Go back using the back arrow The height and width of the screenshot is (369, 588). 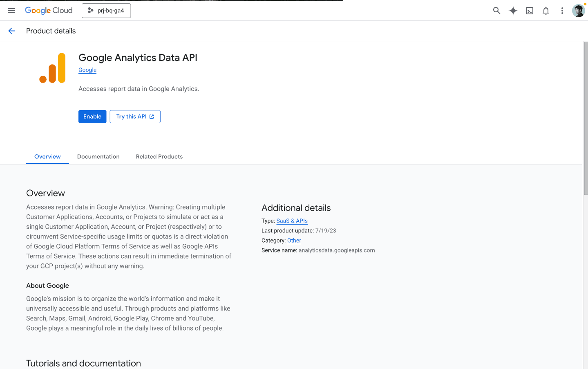[11, 31]
